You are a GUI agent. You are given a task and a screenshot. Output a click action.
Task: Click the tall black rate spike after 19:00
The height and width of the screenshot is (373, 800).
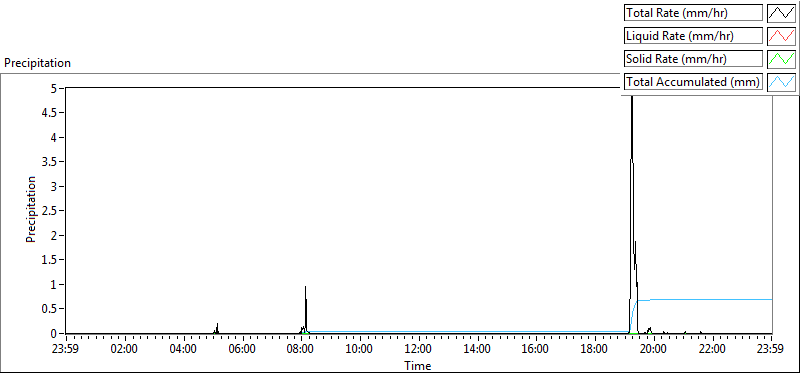(x=632, y=204)
